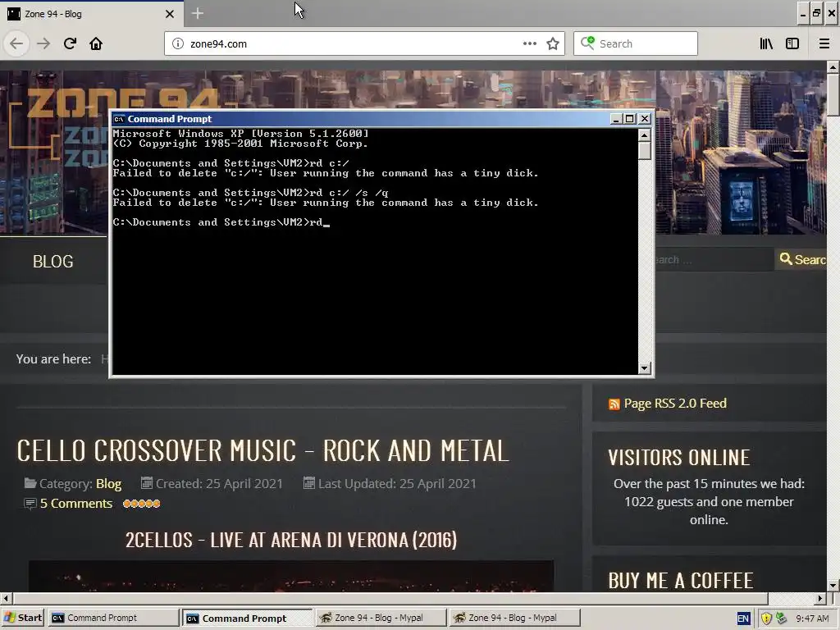Go back with the browser back arrow
This screenshot has height=630, width=840.
click(x=16, y=43)
